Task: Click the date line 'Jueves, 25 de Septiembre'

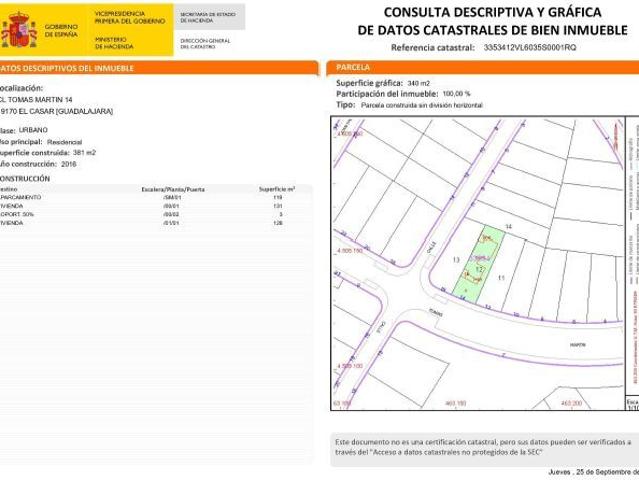Action: 593,472
